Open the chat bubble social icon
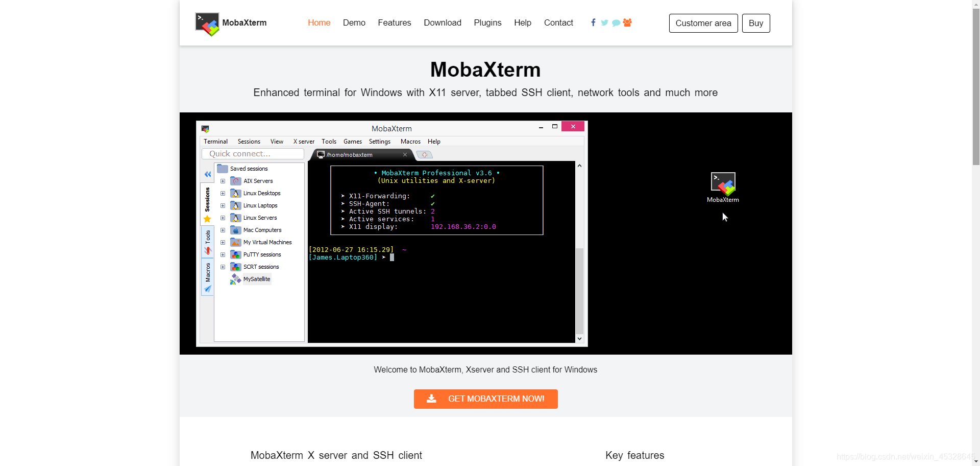The image size is (980, 466). [616, 22]
